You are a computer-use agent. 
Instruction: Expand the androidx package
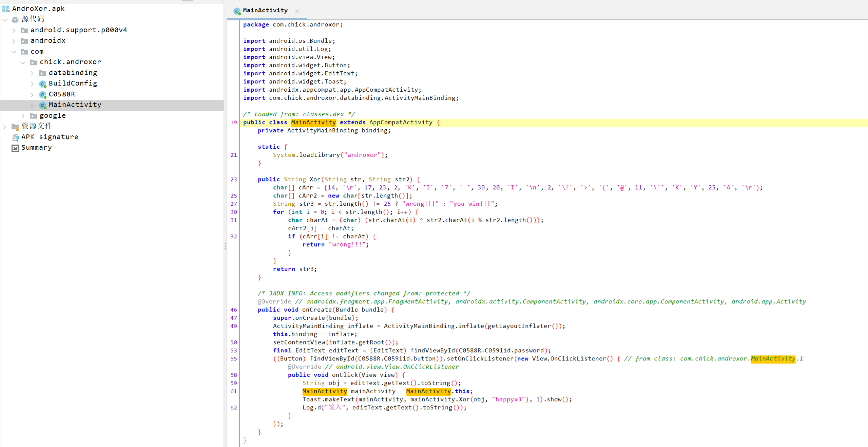14,41
